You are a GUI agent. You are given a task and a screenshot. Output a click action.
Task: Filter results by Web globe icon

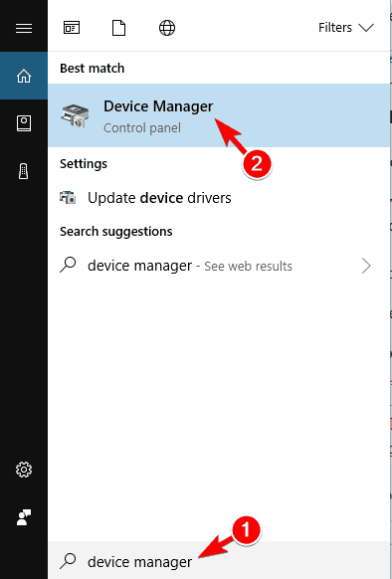(167, 28)
